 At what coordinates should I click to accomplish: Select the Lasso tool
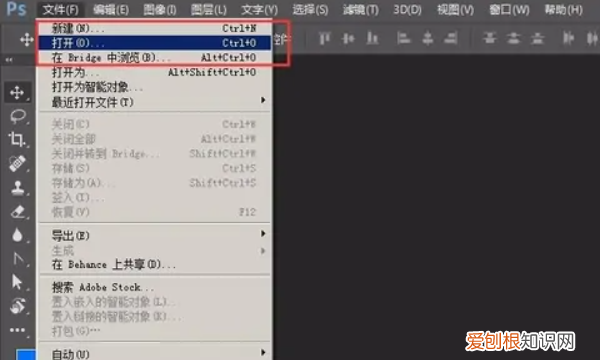click(17, 116)
